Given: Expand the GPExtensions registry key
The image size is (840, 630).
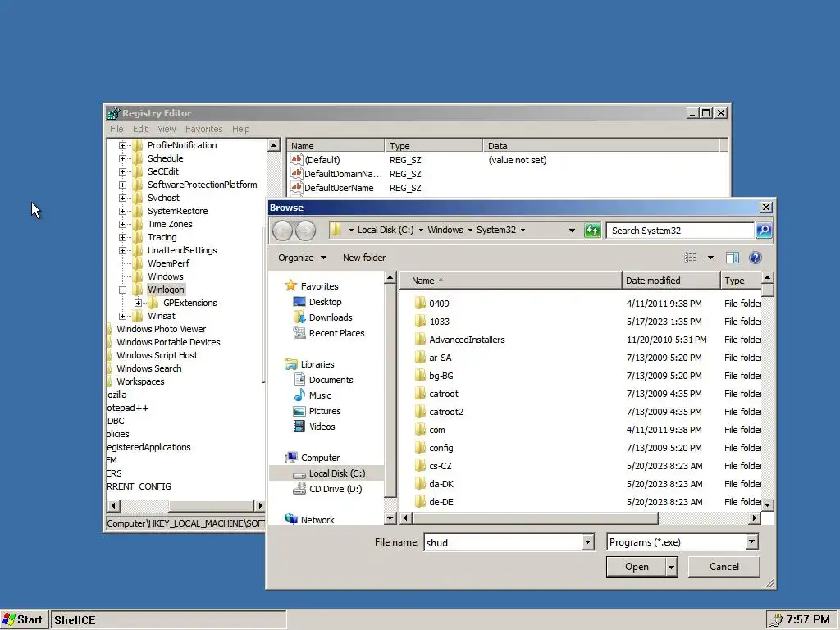Looking at the screenshot, I should click(x=138, y=303).
